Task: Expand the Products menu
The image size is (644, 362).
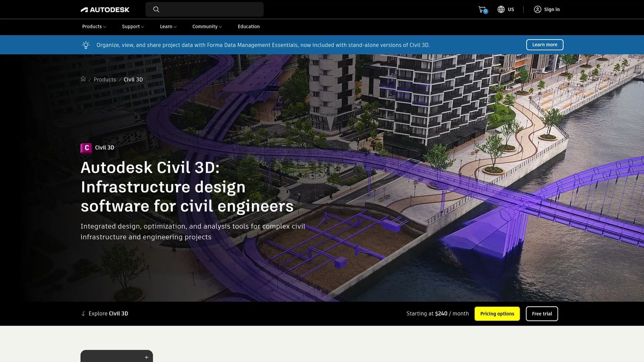Action: (x=94, y=26)
